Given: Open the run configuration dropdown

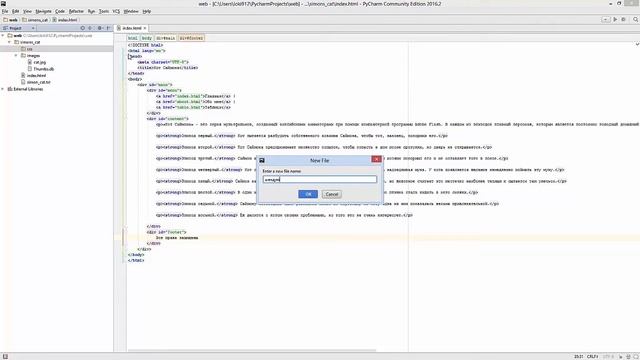Looking at the screenshot, I should [606, 20].
